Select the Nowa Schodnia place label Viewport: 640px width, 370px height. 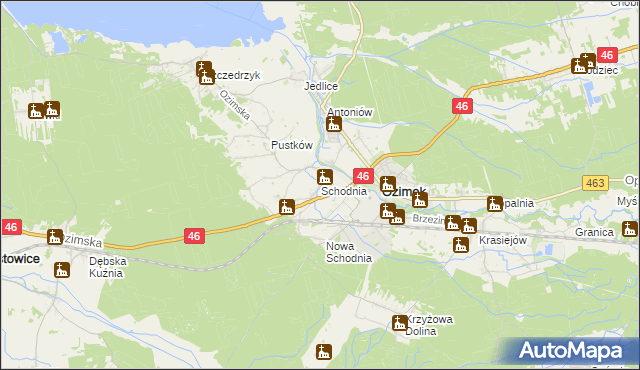(x=349, y=252)
